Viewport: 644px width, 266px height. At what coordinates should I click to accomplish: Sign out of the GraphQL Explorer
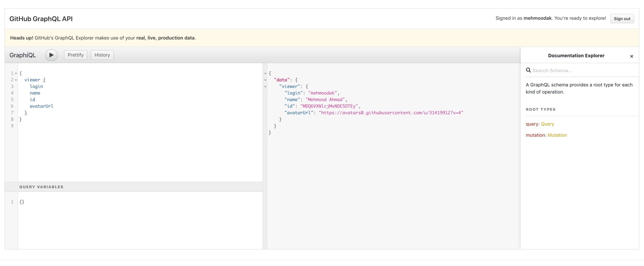pyautogui.click(x=622, y=19)
